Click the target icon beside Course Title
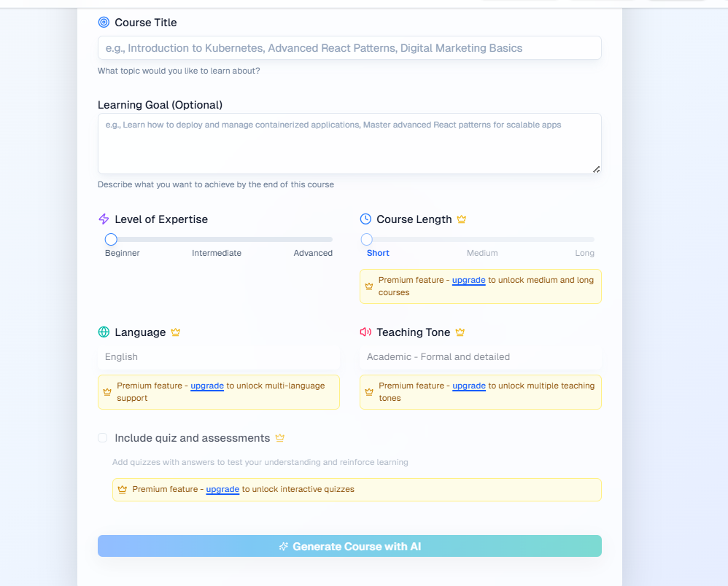This screenshot has height=586, width=728. point(103,22)
